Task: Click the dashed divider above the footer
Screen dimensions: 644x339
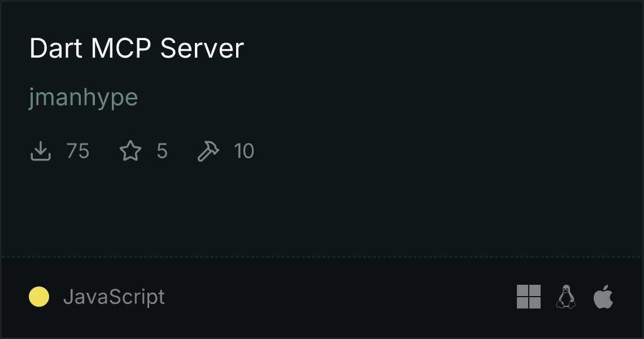Action: point(322,257)
